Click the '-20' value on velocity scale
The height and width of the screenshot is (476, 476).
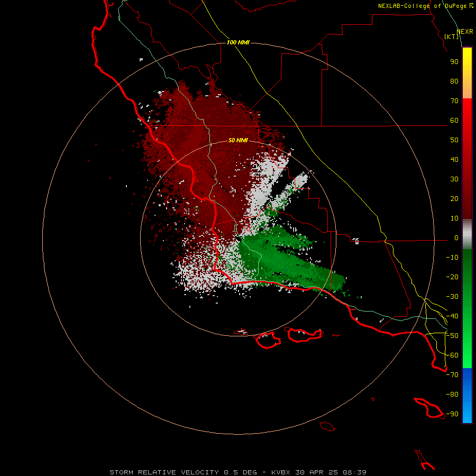452,277
